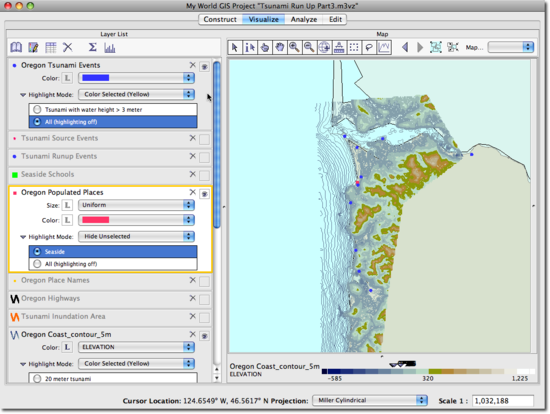Open the Size 'Uniform' dropdown
550x414 pixels.
point(136,205)
